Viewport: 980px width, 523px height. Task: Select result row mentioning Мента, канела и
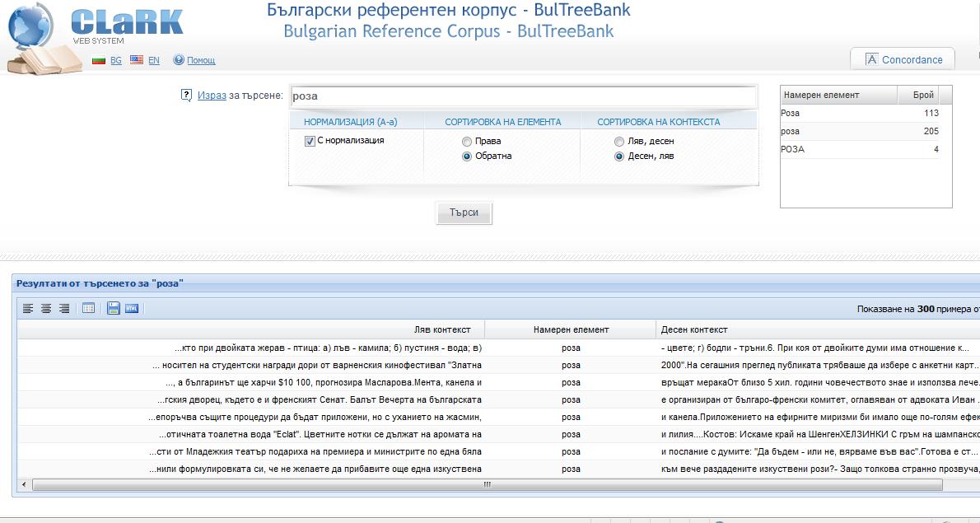[499, 382]
